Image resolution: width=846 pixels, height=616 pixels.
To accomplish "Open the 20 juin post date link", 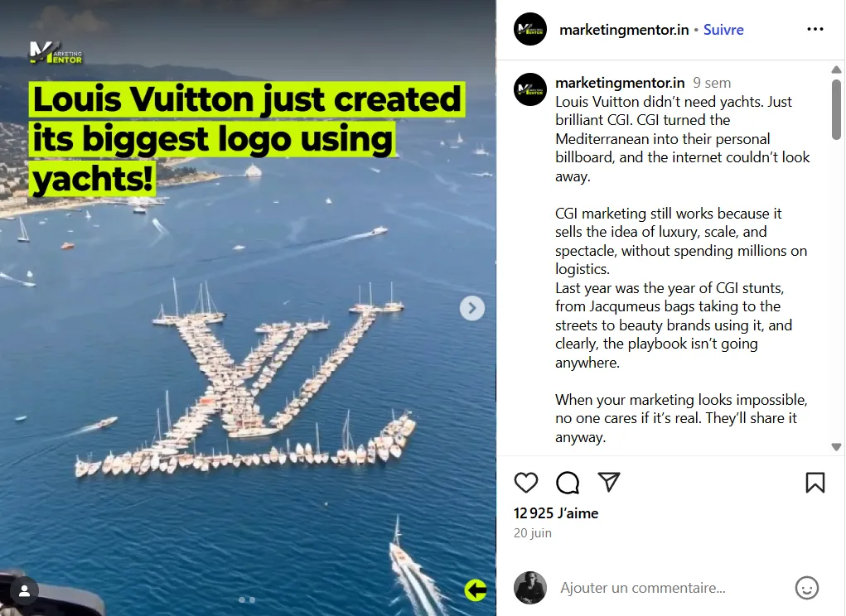I will click(x=533, y=533).
